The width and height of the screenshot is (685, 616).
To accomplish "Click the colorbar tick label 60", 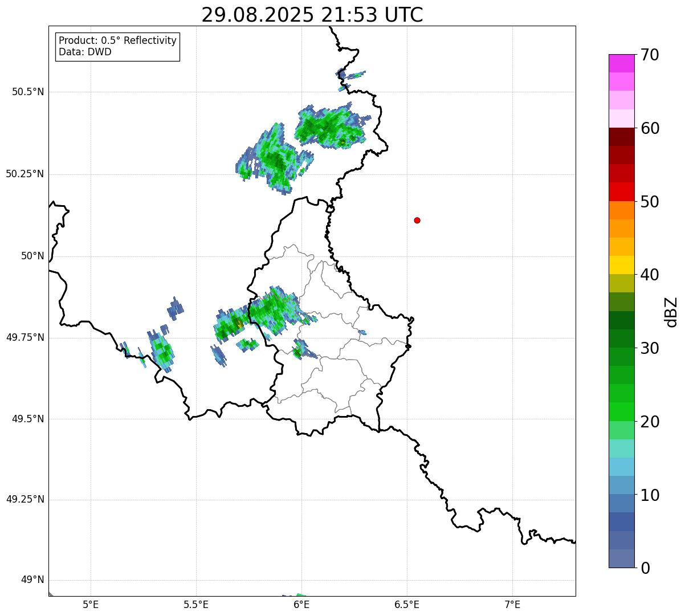I will pos(650,128).
